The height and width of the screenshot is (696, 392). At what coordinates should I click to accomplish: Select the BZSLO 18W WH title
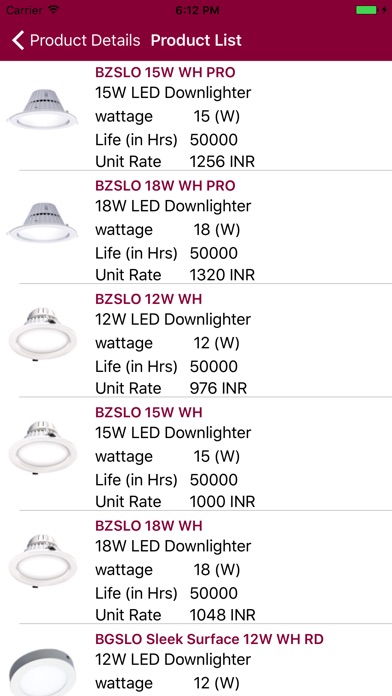click(148, 526)
